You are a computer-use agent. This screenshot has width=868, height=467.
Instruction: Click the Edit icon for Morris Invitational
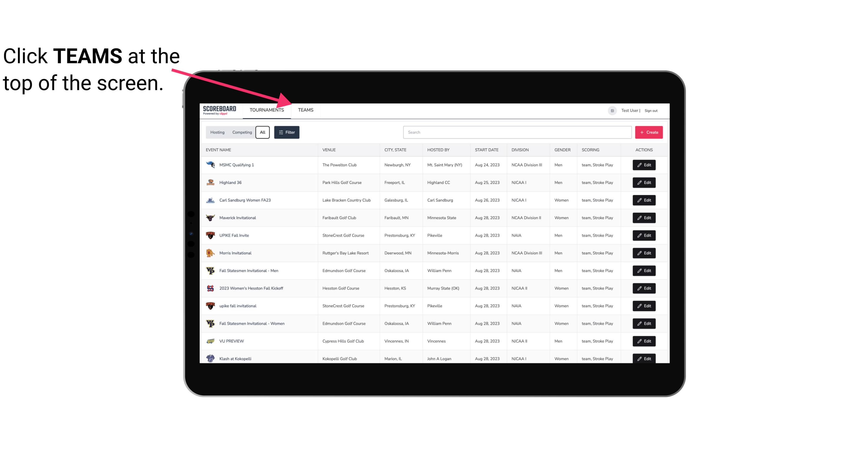pyautogui.click(x=644, y=253)
